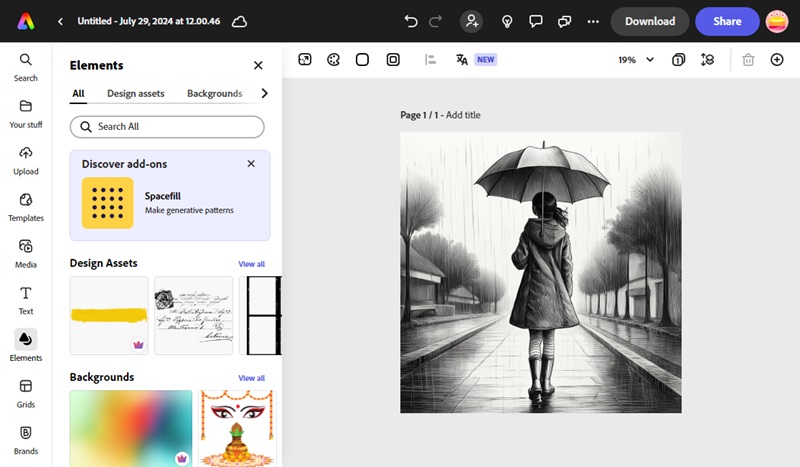800x467 pixels.
Task: Open the 19% zoom level dropdown
Action: tap(636, 60)
